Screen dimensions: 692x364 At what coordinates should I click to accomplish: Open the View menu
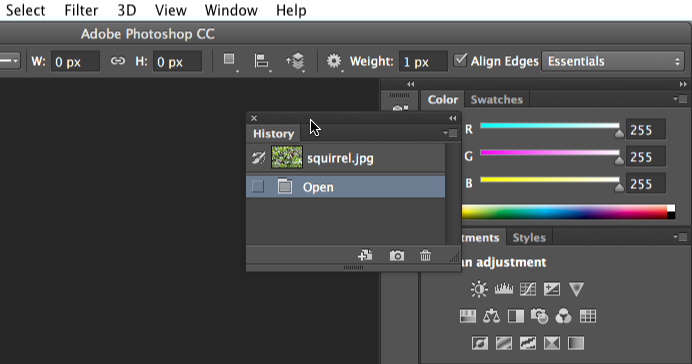point(171,10)
